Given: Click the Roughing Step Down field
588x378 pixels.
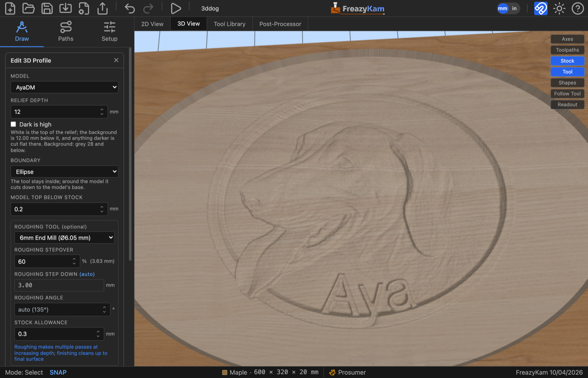Looking at the screenshot, I should pos(59,285).
